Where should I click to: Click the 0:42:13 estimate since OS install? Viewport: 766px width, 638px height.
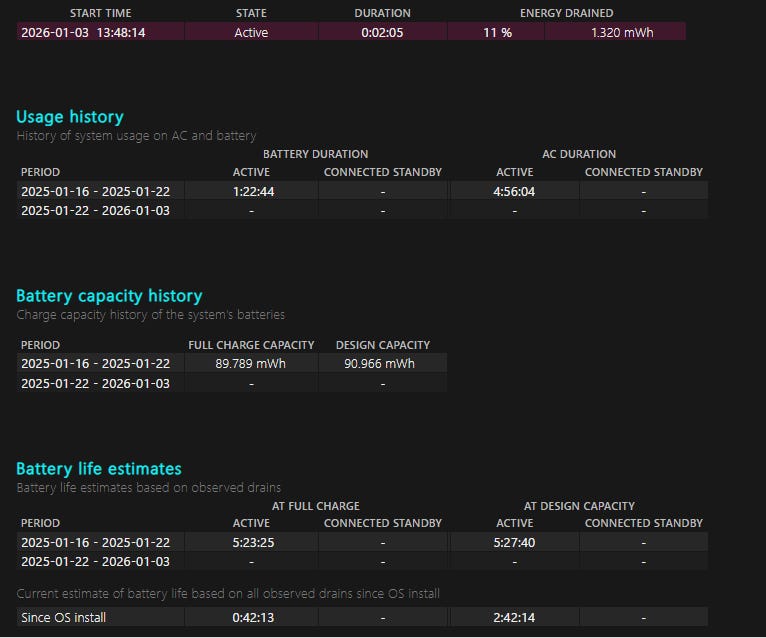(251, 617)
